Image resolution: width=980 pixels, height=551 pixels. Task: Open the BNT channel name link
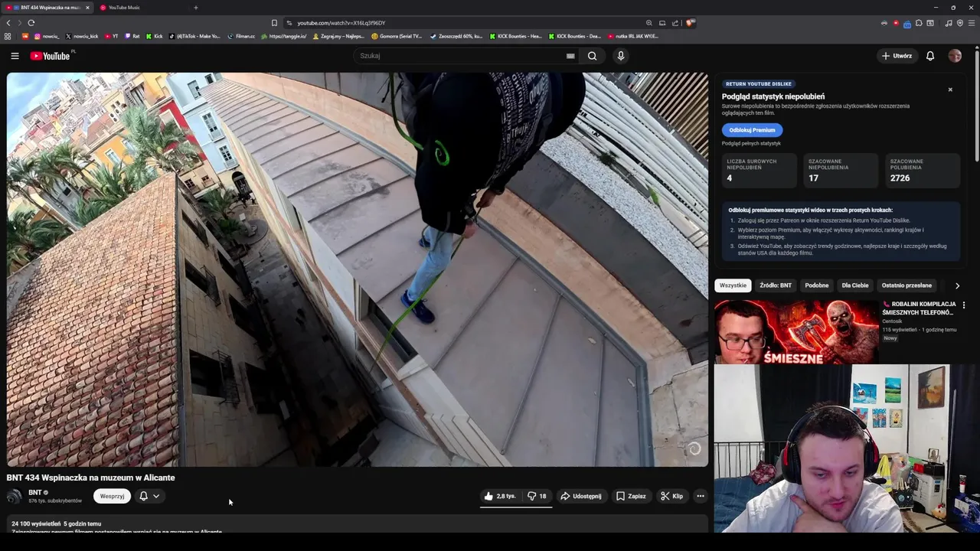[35, 492]
